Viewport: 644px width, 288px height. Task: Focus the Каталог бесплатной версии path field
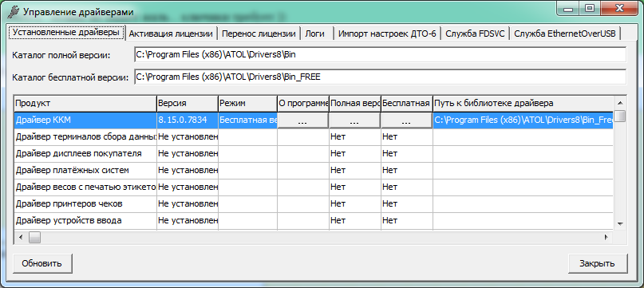(381, 77)
